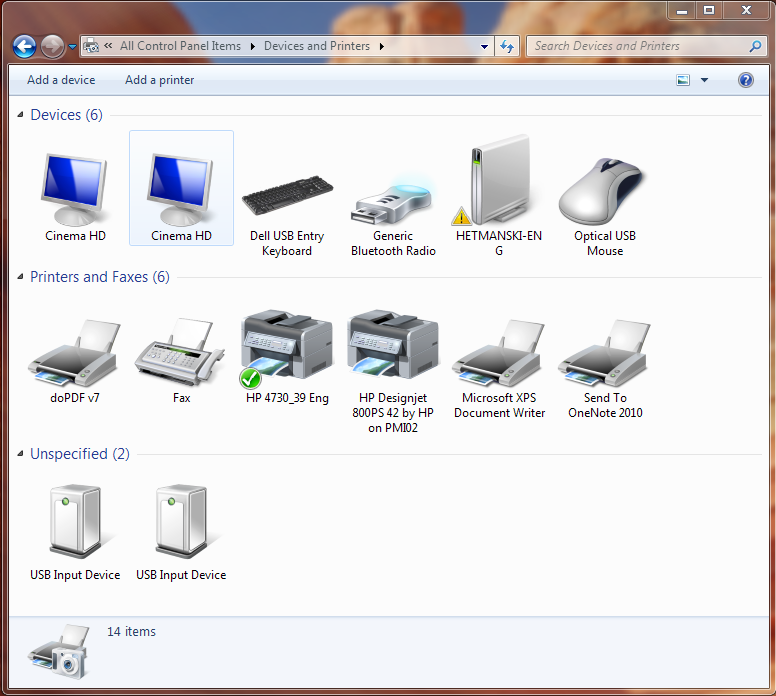Click the green default checkmark on HP 4730_39
This screenshot has width=776, height=696.
250,379
